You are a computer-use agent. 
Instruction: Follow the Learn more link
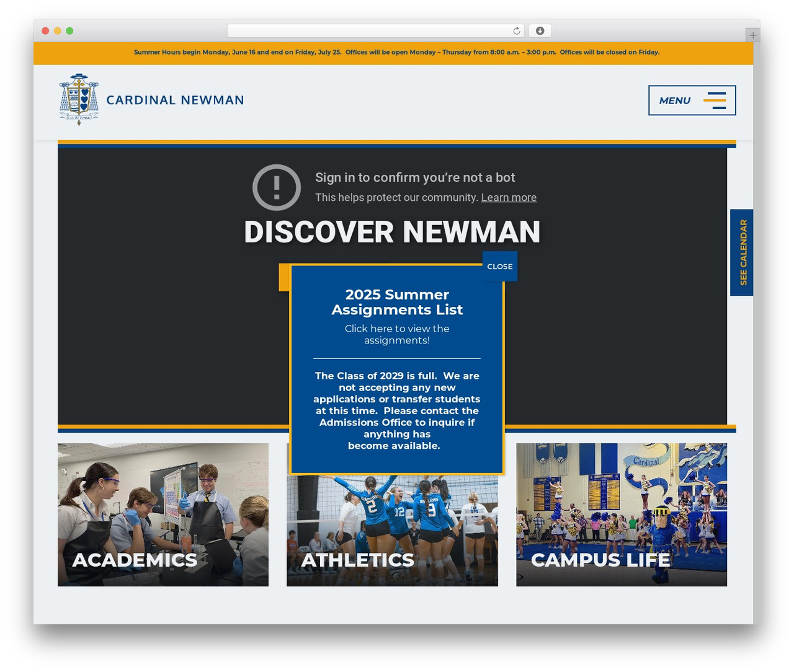(509, 197)
